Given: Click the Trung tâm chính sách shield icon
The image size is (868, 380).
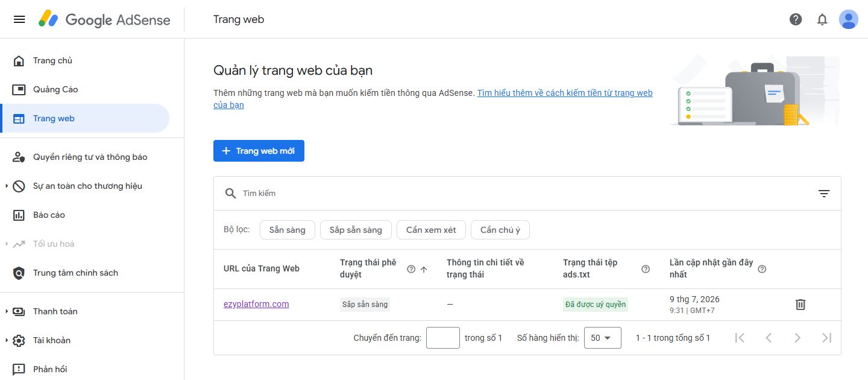Looking at the screenshot, I should [x=19, y=273].
